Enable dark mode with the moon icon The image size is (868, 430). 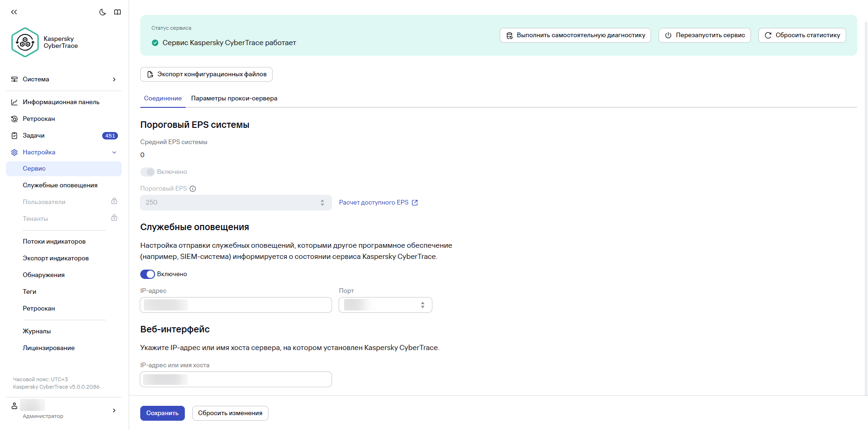[x=103, y=12]
